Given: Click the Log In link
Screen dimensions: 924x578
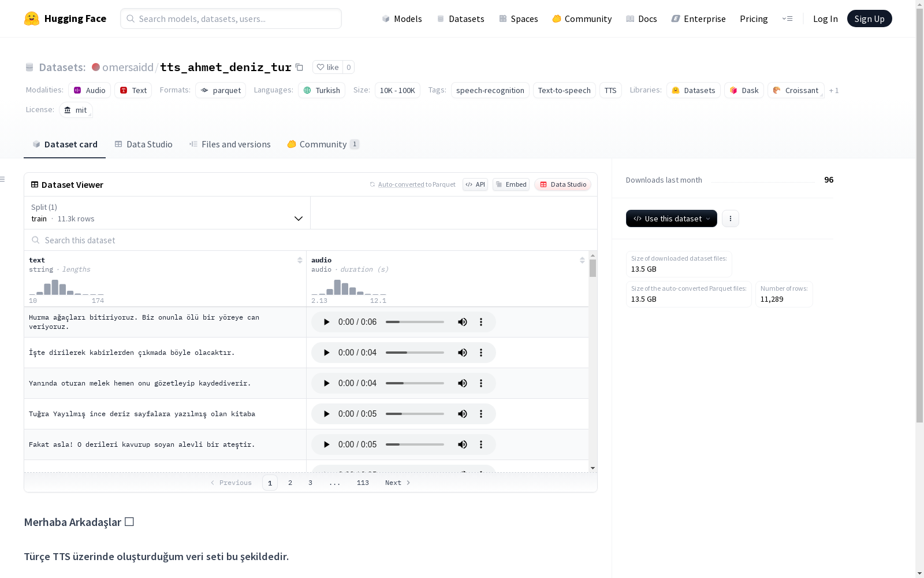Looking at the screenshot, I should 825,18.
